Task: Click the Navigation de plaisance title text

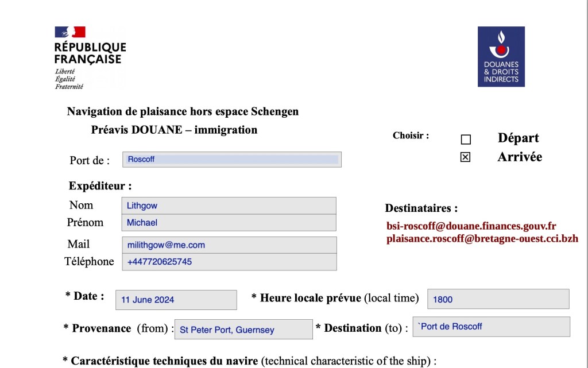Action: pos(183,111)
